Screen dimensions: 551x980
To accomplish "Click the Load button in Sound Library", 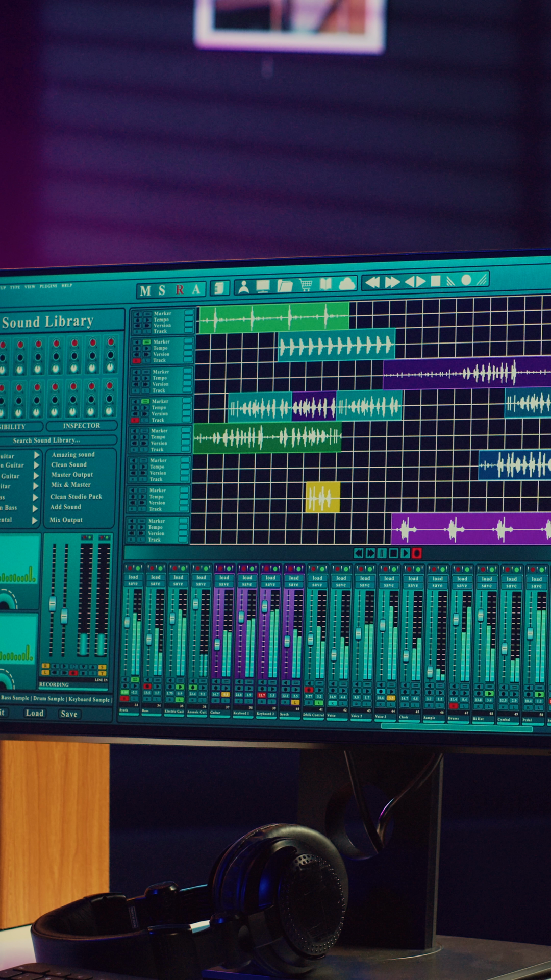I will [x=35, y=713].
